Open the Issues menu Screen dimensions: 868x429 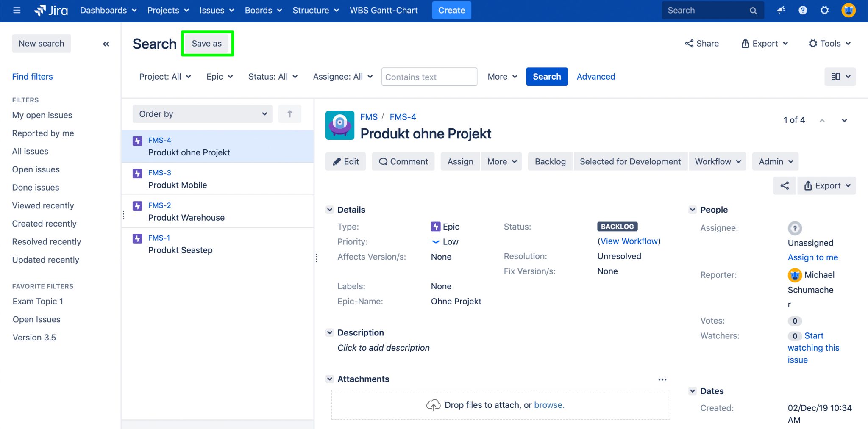pyautogui.click(x=216, y=10)
